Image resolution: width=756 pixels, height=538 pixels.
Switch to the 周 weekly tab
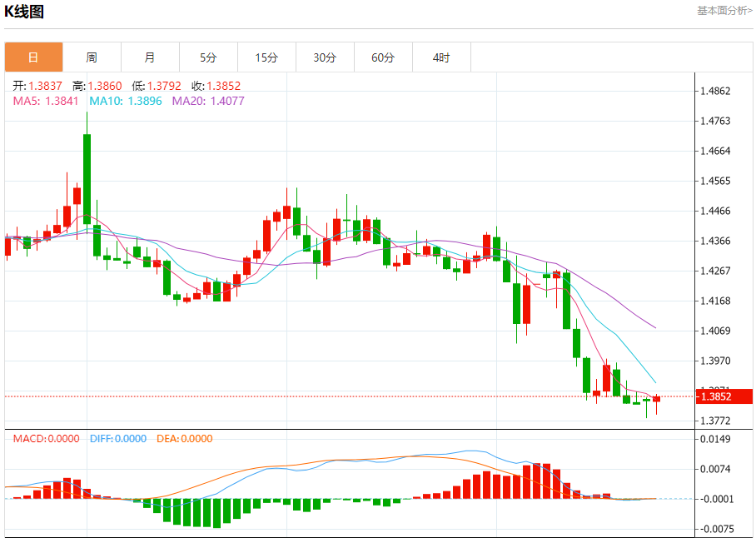92,57
